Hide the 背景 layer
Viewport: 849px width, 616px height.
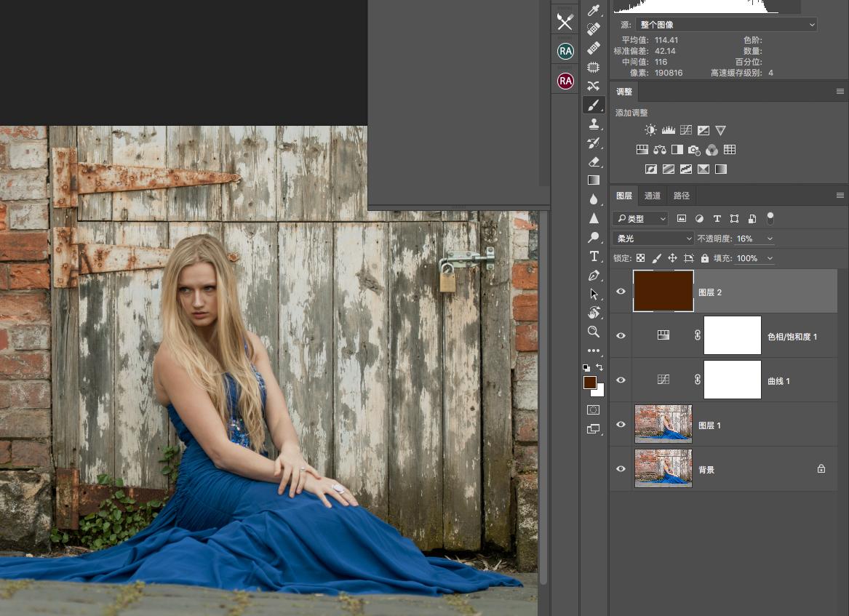tap(621, 469)
